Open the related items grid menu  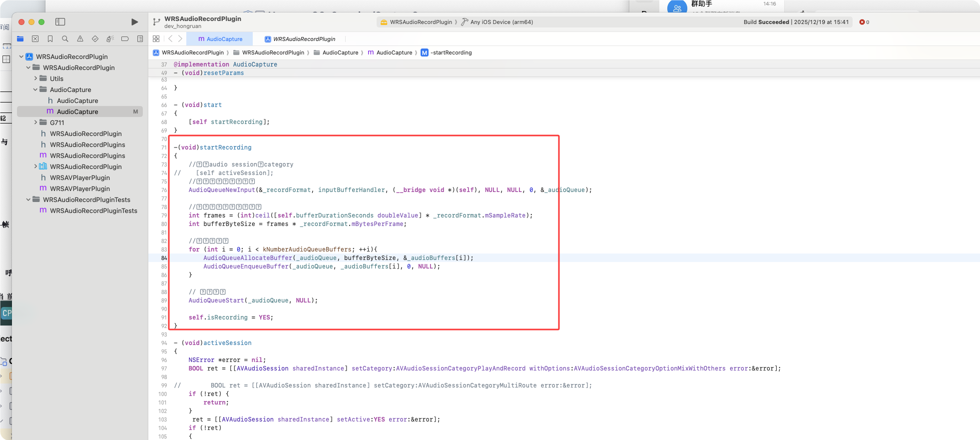pyautogui.click(x=156, y=39)
